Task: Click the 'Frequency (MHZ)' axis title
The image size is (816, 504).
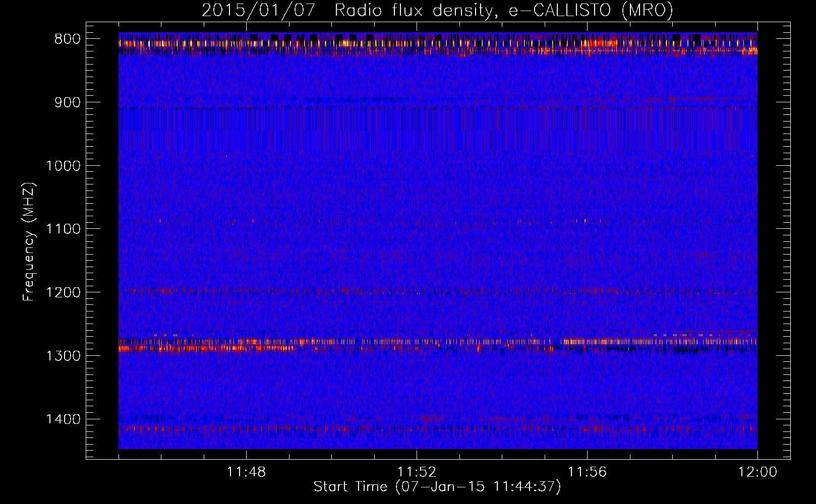Action: point(29,242)
